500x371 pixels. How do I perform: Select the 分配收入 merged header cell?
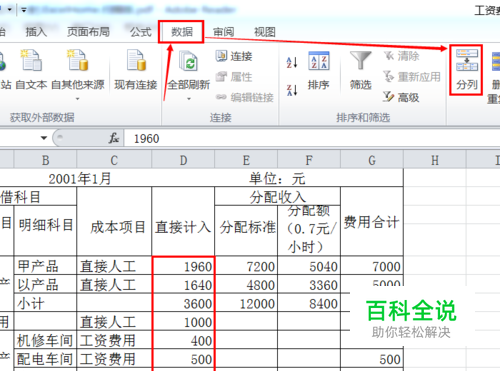coord(277,196)
